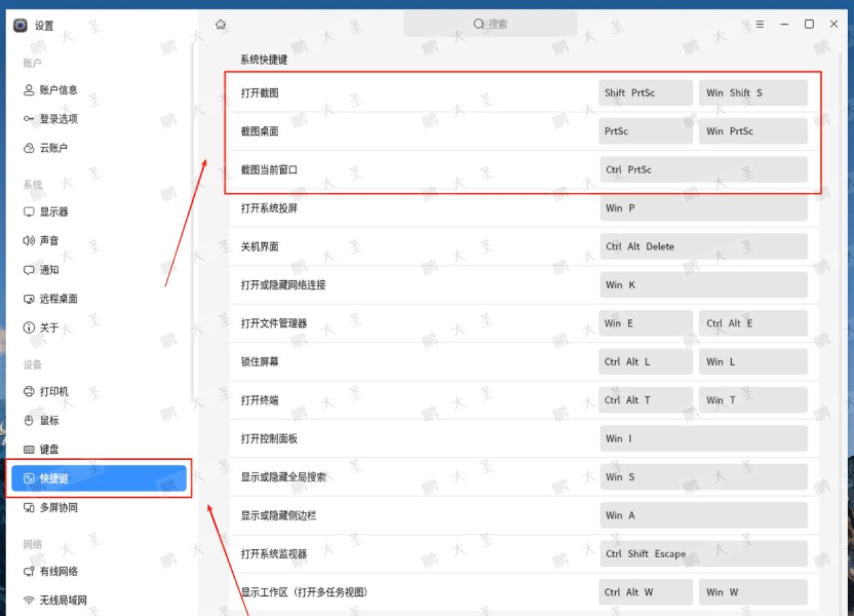The height and width of the screenshot is (616, 854).
Task: Select the 打开控制面板 row label
Action: [x=269, y=439]
